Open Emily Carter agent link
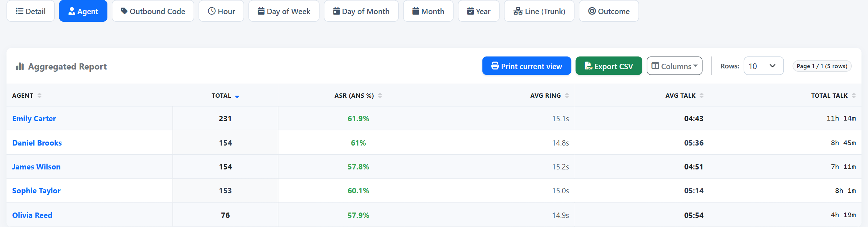868x227 pixels. (x=34, y=119)
